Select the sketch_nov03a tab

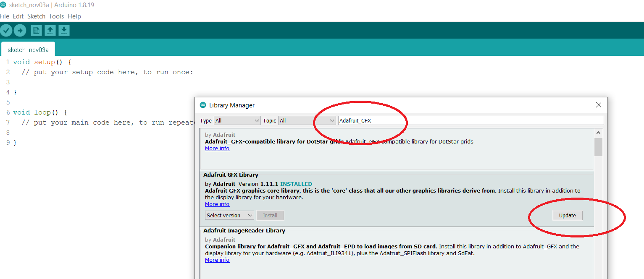click(x=28, y=49)
